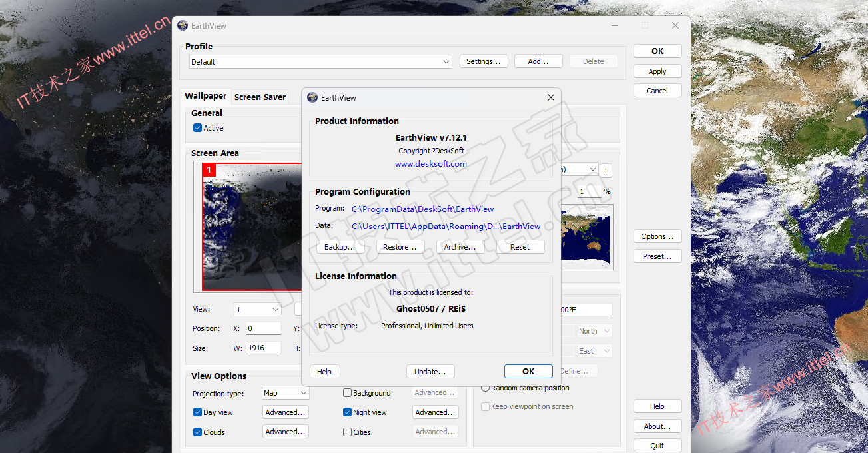Click the Backup... button

(340, 247)
